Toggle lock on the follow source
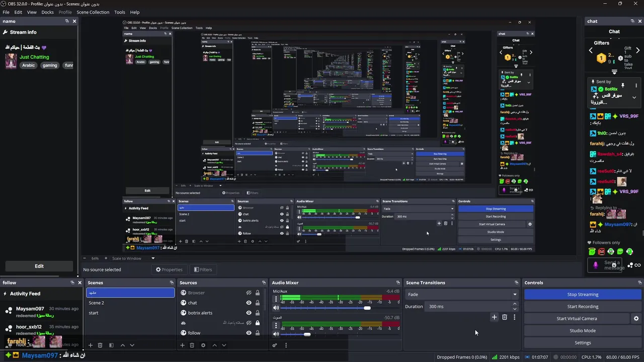 pos(258,333)
